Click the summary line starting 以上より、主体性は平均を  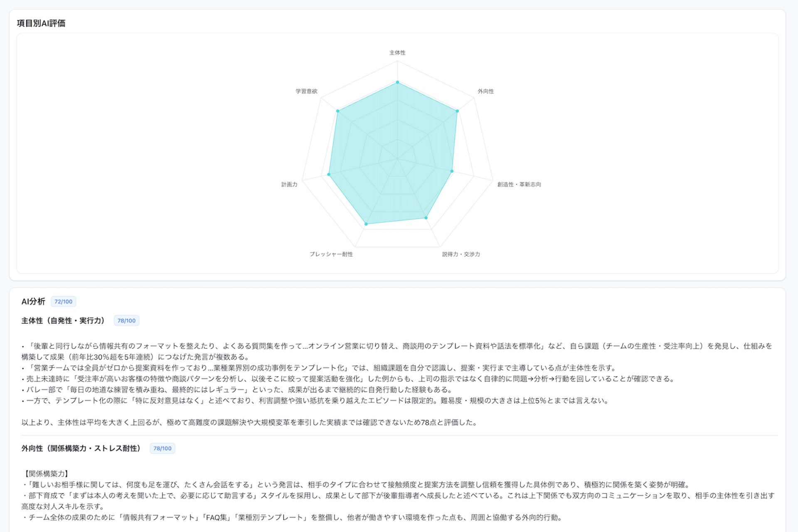[x=250, y=422]
